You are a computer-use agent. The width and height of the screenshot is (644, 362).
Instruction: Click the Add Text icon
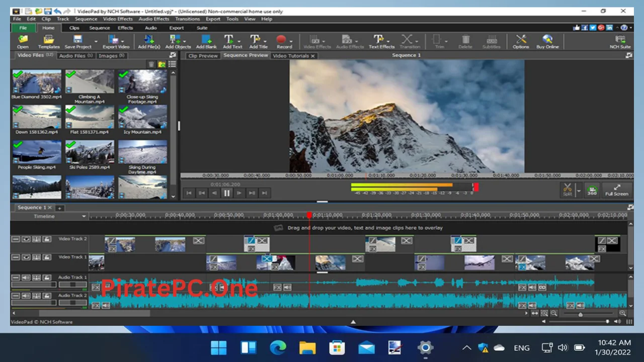point(231,42)
